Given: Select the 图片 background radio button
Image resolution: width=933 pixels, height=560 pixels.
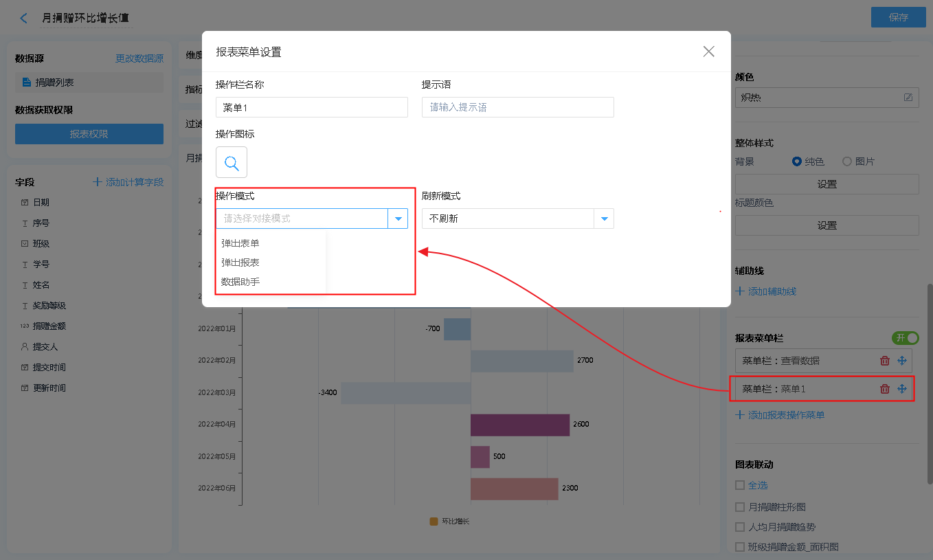Looking at the screenshot, I should [x=847, y=161].
